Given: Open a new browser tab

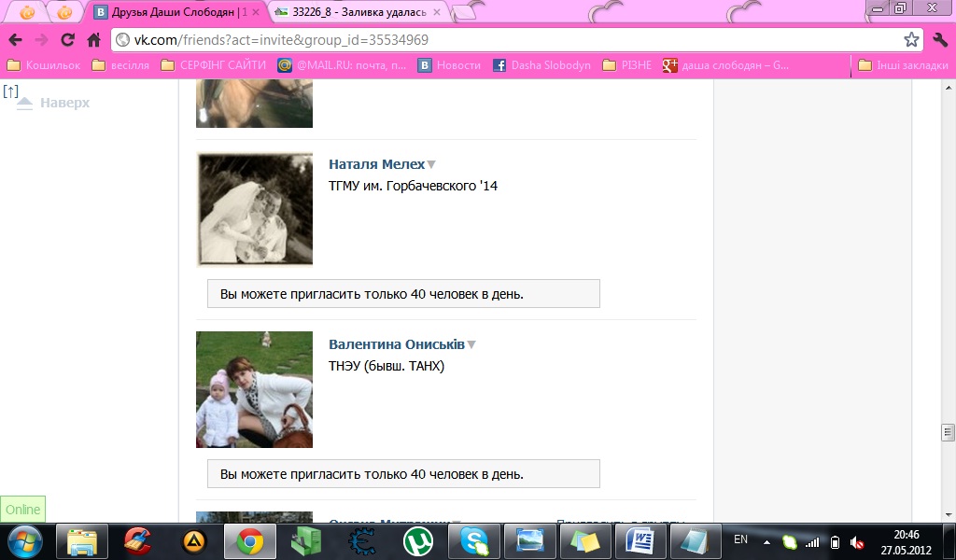Looking at the screenshot, I should [465, 13].
